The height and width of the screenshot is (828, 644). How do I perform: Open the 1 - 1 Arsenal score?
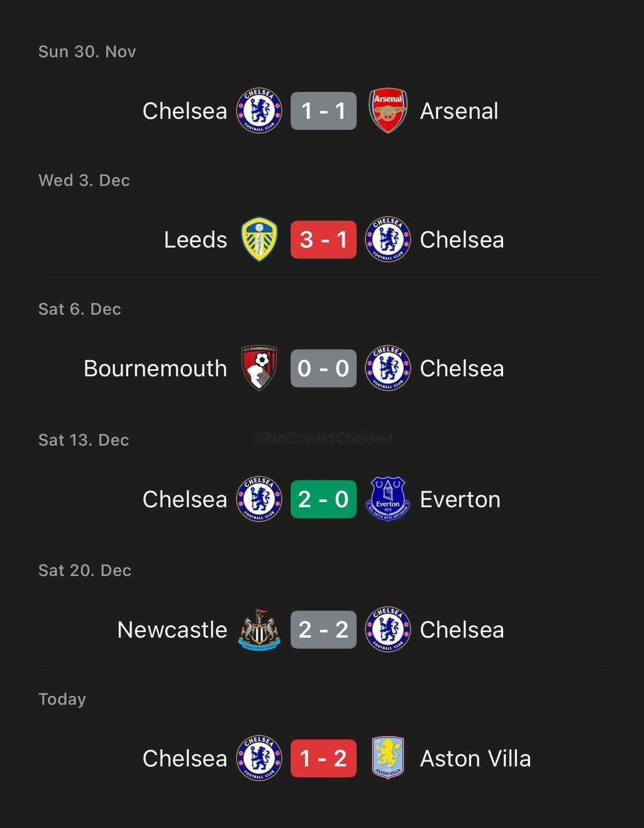323,110
